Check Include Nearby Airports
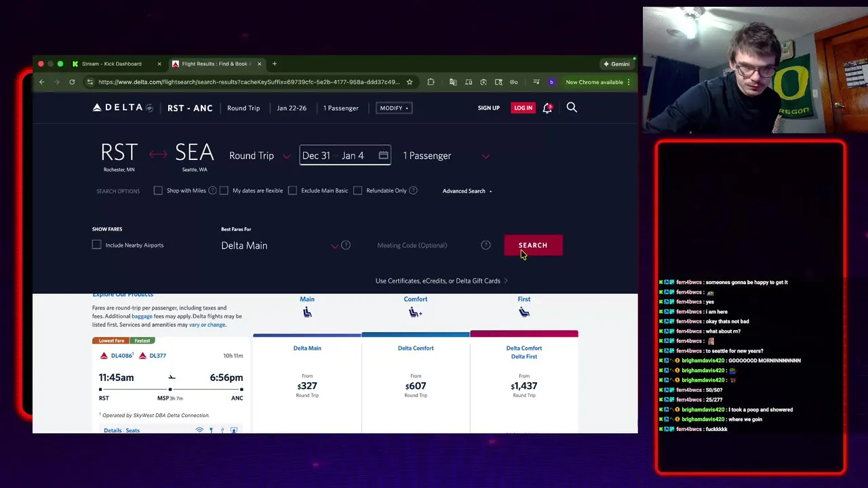 click(x=96, y=245)
